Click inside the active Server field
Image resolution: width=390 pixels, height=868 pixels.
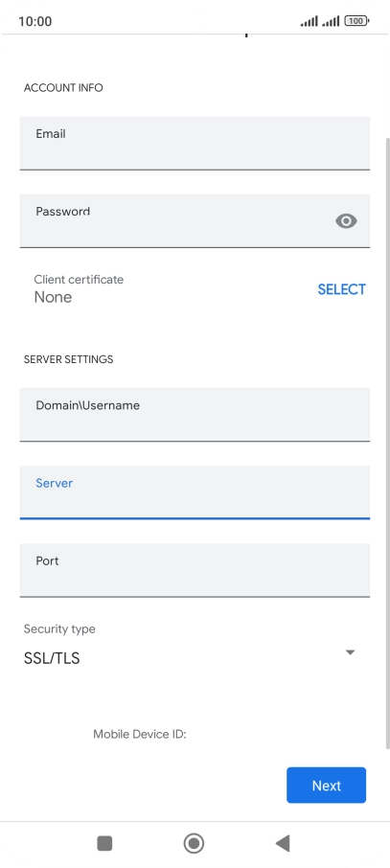(x=195, y=492)
